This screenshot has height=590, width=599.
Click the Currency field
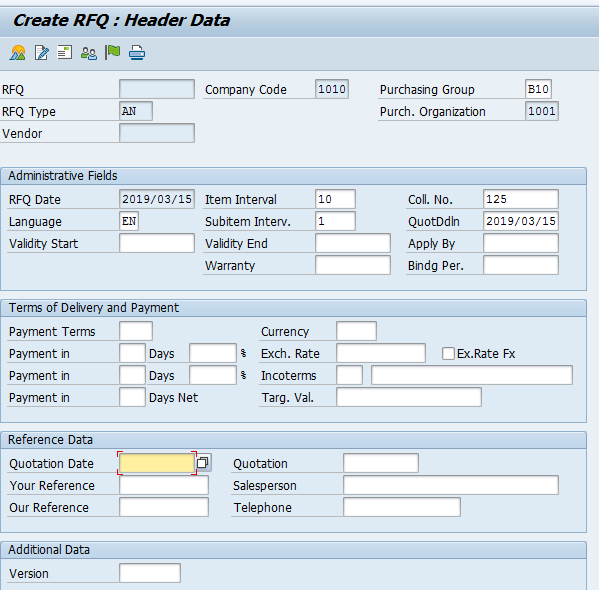click(x=356, y=331)
